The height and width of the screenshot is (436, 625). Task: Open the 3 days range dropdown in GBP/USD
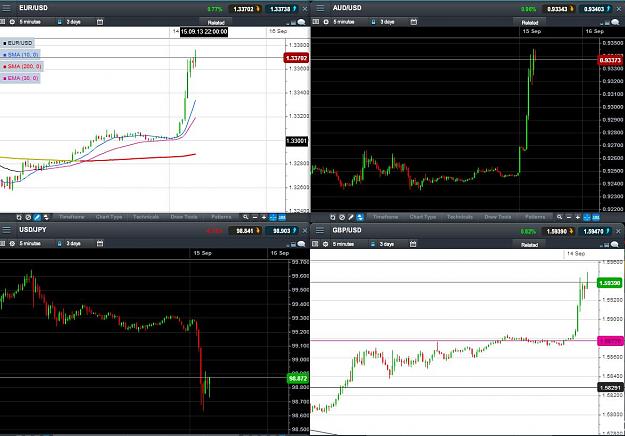(x=387, y=244)
